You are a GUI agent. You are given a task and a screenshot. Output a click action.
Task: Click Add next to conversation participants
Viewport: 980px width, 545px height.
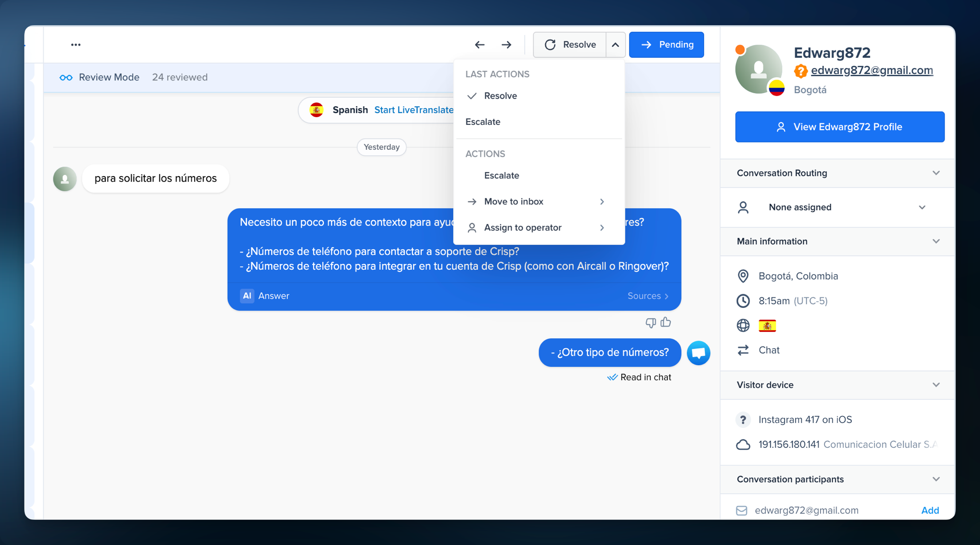pyautogui.click(x=930, y=510)
